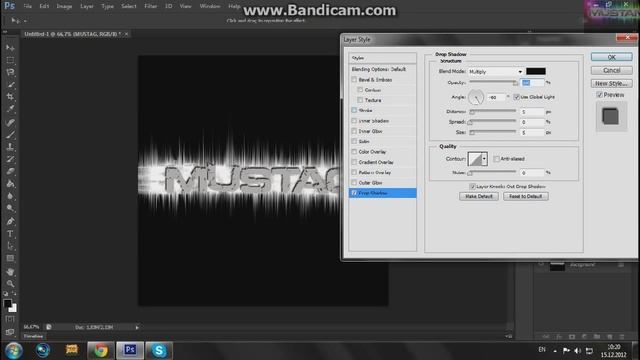Select the Zoom tool
Screen dimensions: 640x360
[x=10, y=283]
